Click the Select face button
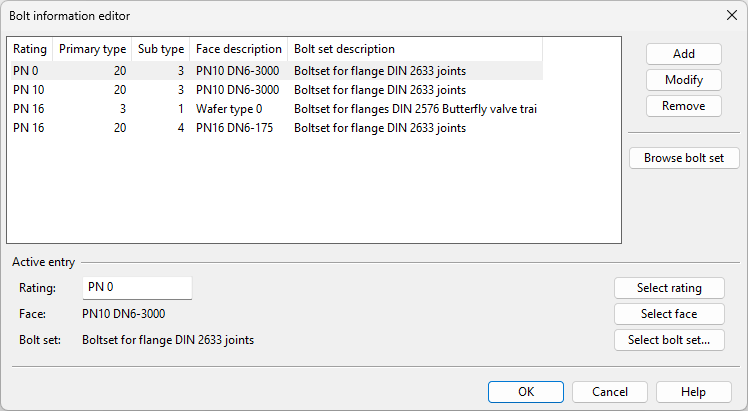 (669, 314)
